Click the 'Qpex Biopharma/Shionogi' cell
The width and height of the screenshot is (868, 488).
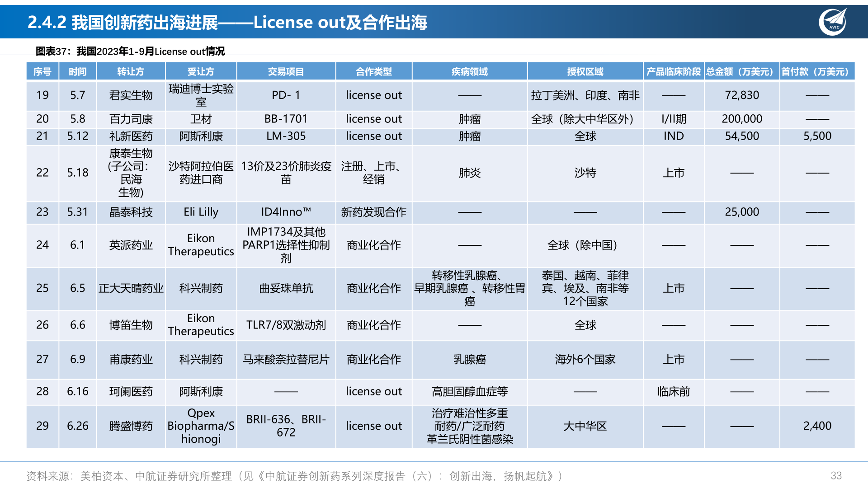[x=201, y=426]
